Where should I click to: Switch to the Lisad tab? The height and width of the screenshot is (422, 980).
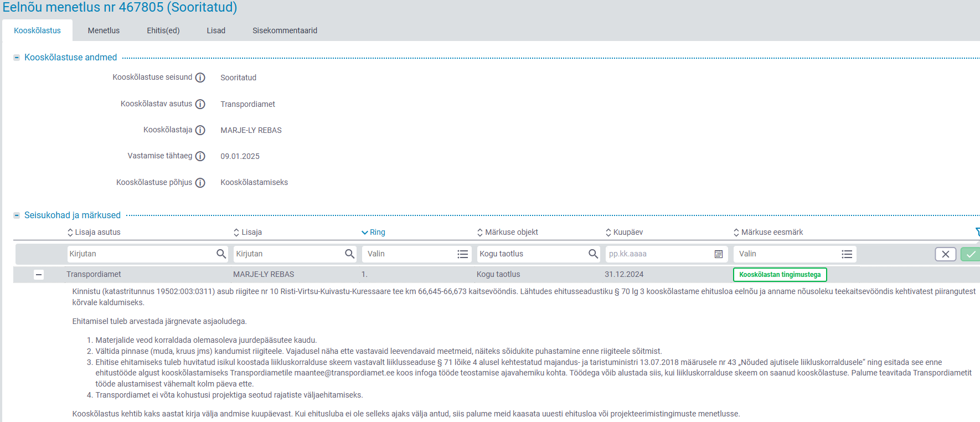216,30
